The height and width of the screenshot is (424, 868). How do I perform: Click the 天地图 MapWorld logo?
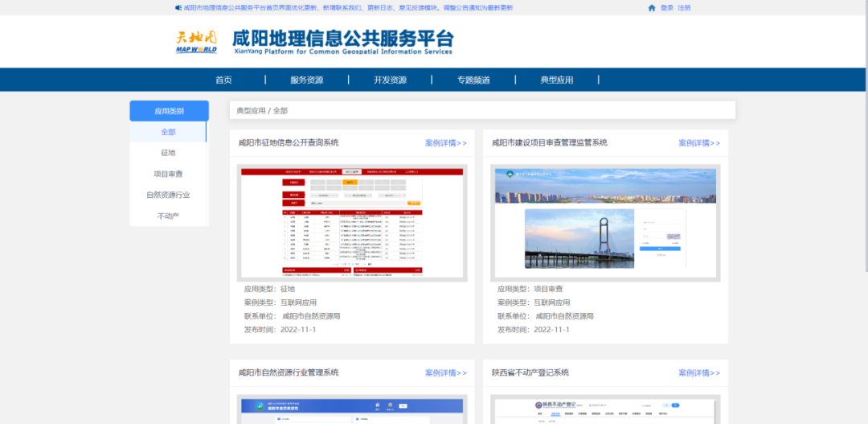pyautogui.click(x=197, y=42)
